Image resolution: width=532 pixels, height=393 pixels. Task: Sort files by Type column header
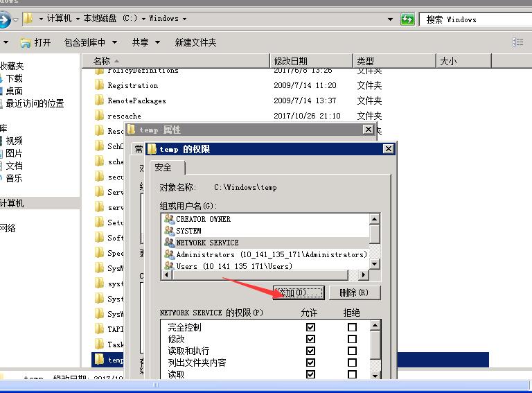(x=394, y=61)
